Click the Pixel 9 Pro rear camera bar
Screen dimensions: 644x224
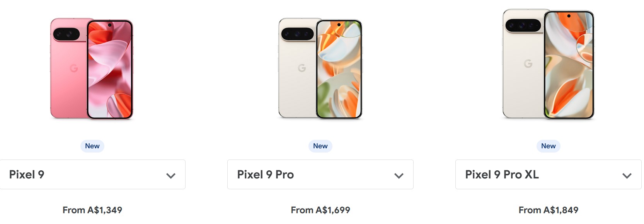[296, 34]
